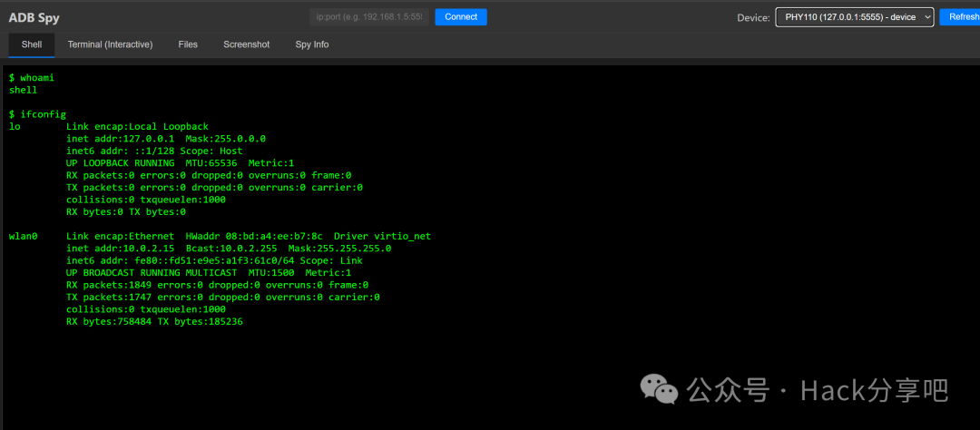Click the 'shell' output line

click(23, 90)
